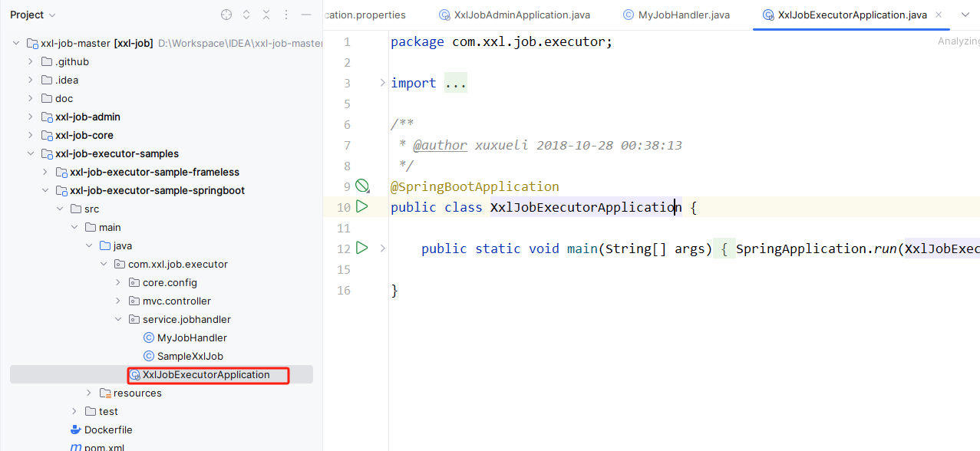980x451 pixels.
Task: Click the file icon on XxlJobAdminApplication.java tab
Action: tap(444, 15)
